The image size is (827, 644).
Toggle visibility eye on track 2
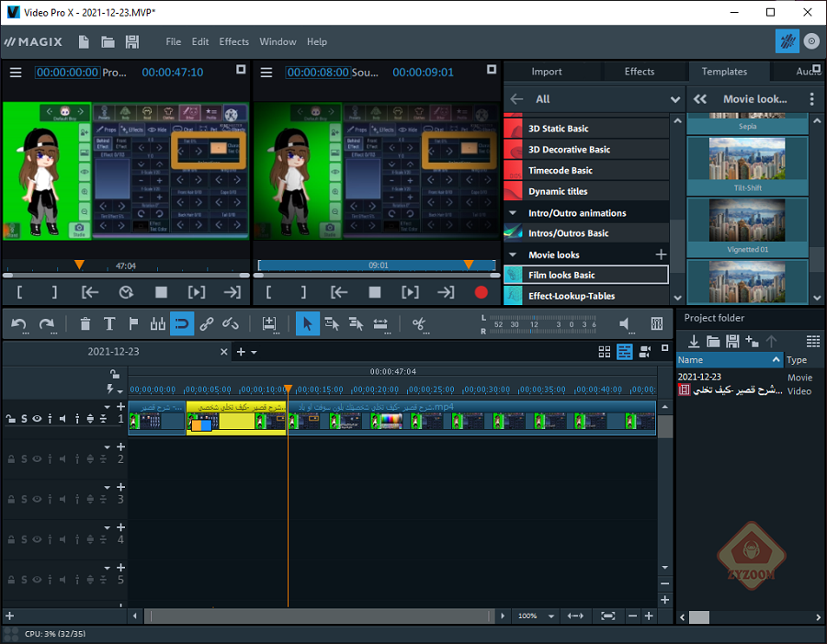[37, 458]
